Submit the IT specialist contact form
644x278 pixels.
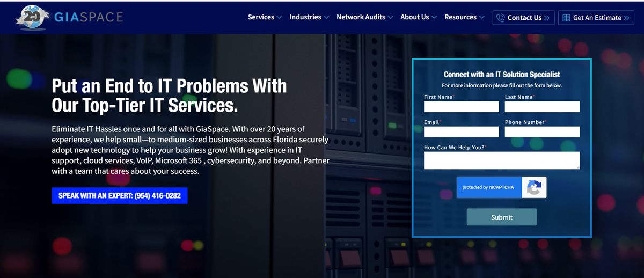[x=502, y=217]
